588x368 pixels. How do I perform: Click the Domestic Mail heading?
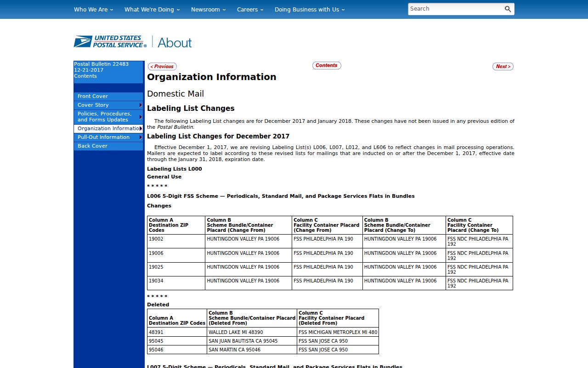(175, 94)
